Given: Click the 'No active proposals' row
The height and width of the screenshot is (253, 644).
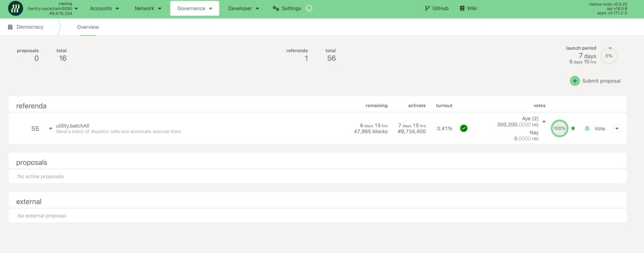Looking at the screenshot, I should [x=317, y=177].
